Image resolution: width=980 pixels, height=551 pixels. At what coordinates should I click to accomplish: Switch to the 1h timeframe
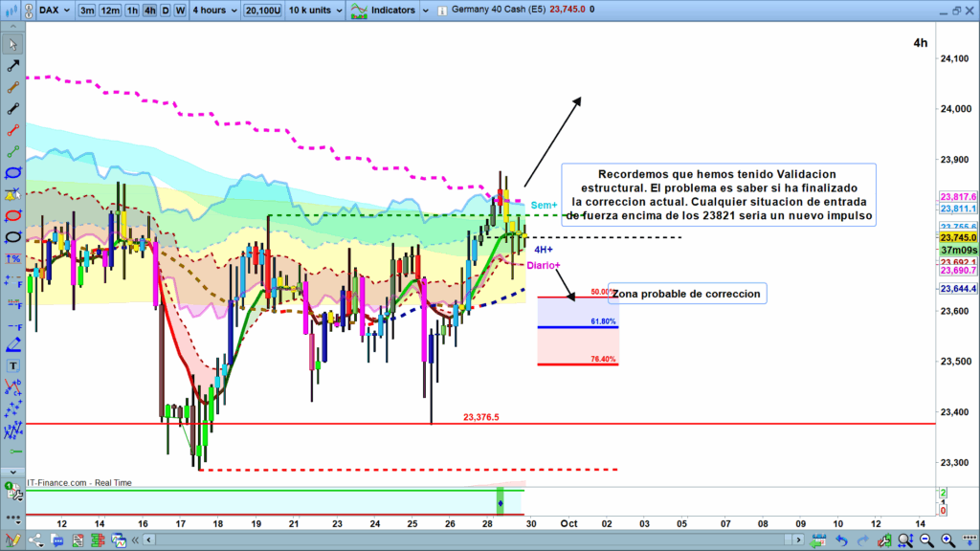pyautogui.click(x=132, y=10)
